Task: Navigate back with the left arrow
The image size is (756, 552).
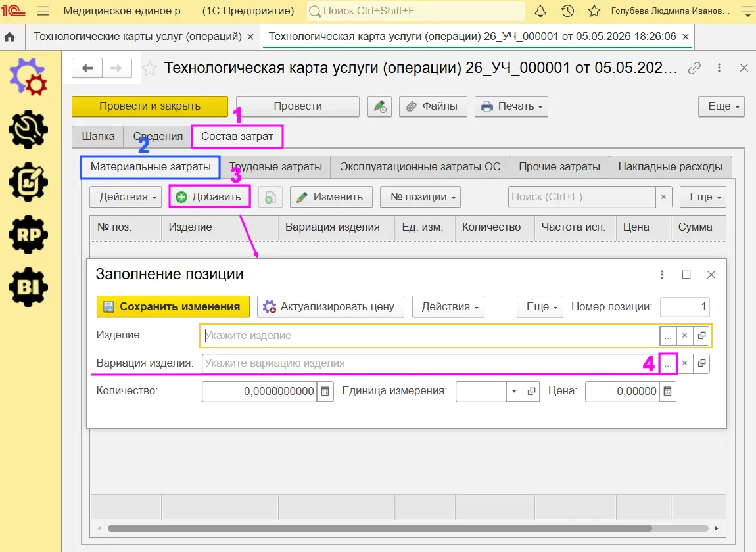Action: (87, 68)
